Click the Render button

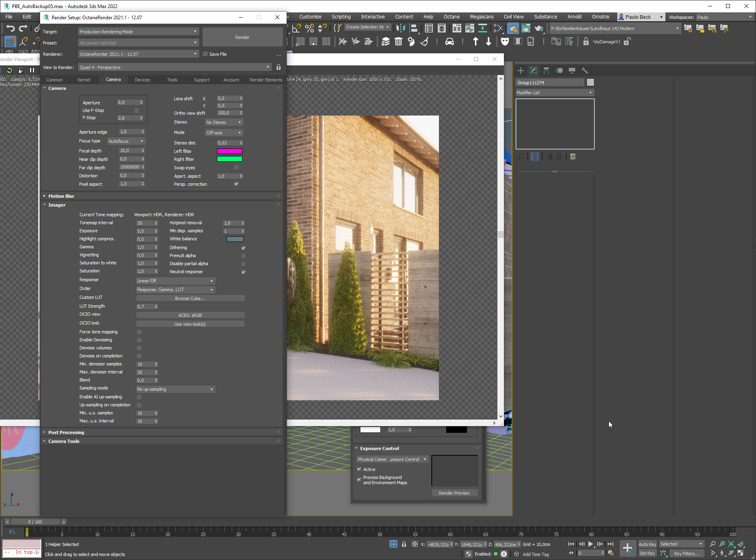point(242,37)
